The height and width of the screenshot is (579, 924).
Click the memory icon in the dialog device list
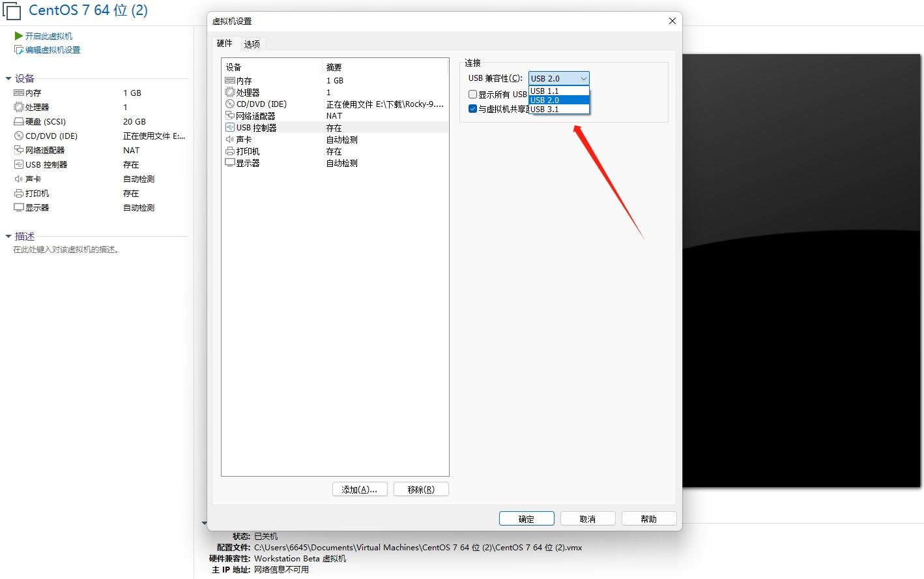(229, 80)
